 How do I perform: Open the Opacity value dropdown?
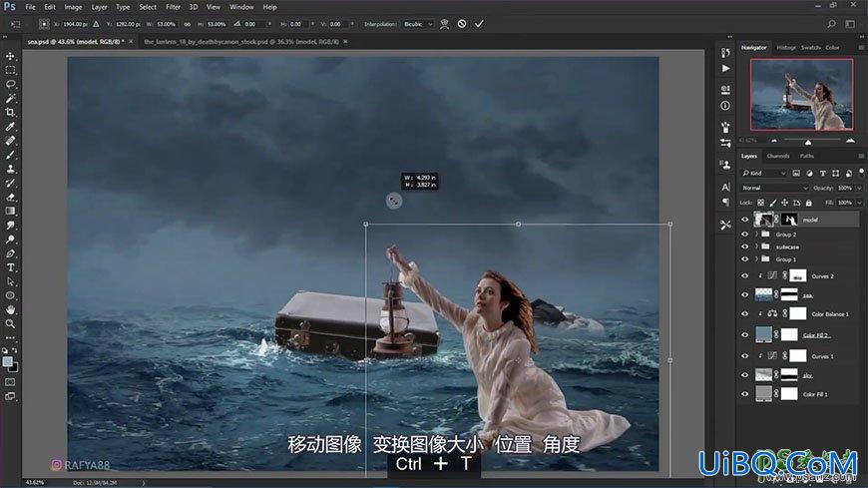pos(859,188)
